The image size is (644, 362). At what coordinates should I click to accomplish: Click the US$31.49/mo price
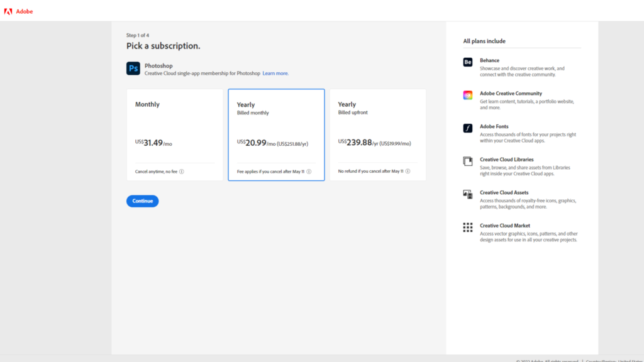(x=153, y=143)
